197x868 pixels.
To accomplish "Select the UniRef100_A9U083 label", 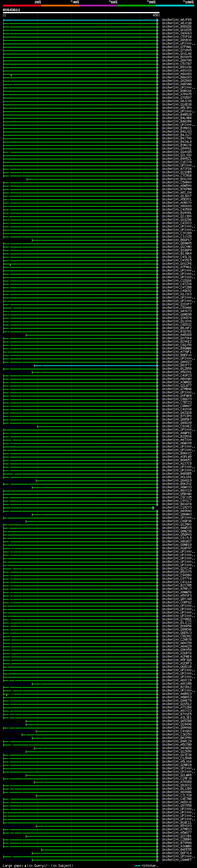I will pos(177,74).
